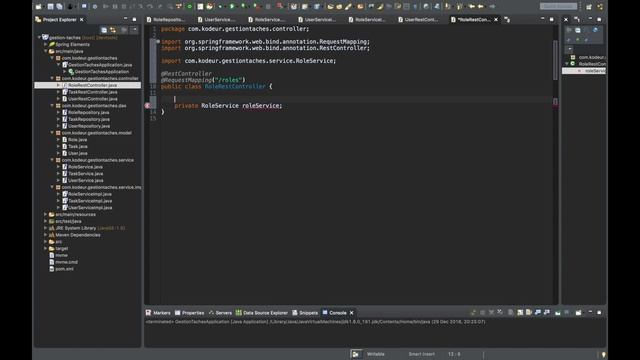
Task: Select Task.java in the model package
Action: point(77,146)
